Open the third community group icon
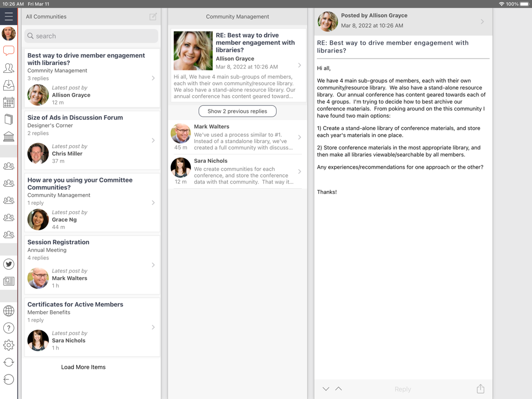 [x=9, y=200]
